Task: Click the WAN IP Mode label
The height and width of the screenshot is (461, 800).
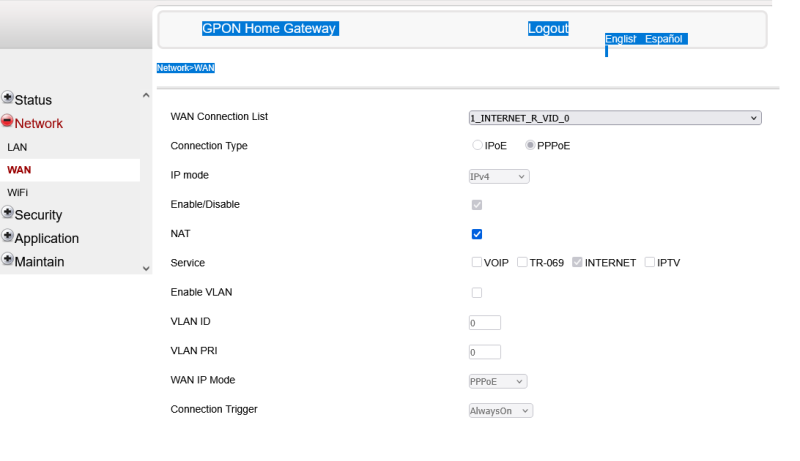Action: coord(203,380)
